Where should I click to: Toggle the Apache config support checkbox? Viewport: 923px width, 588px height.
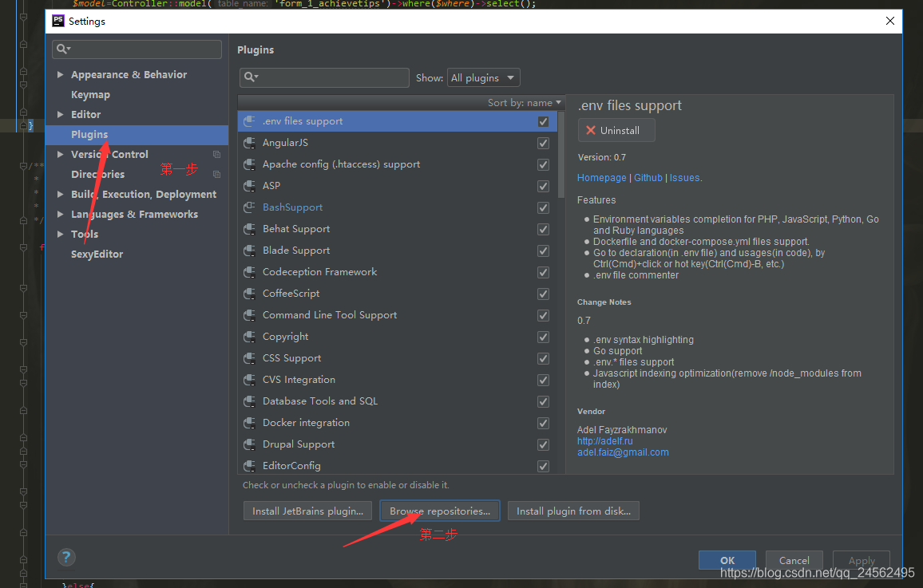coord(543,164)
